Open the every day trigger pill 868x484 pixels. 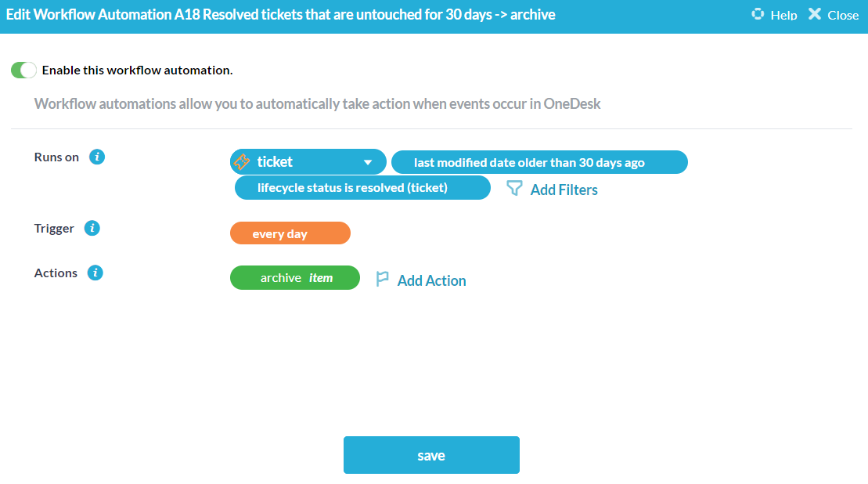(x=290, y=234)
